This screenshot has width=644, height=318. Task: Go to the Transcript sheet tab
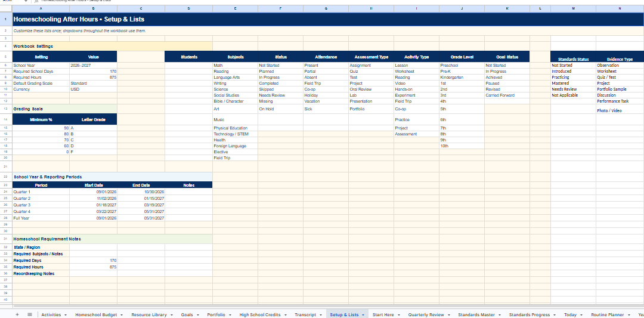305,314
